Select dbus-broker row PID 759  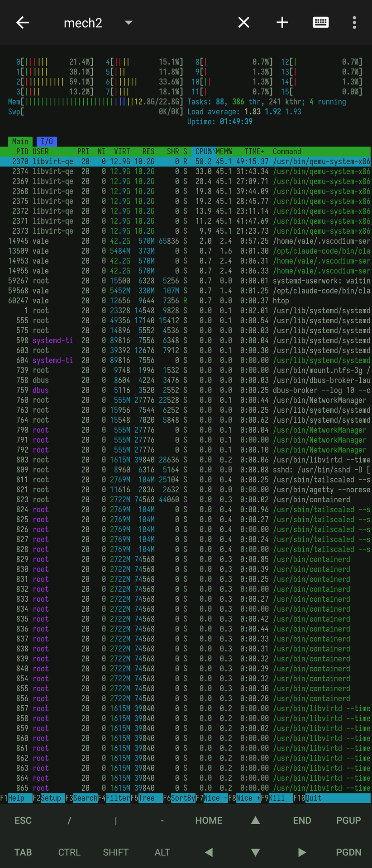[186, 390]
